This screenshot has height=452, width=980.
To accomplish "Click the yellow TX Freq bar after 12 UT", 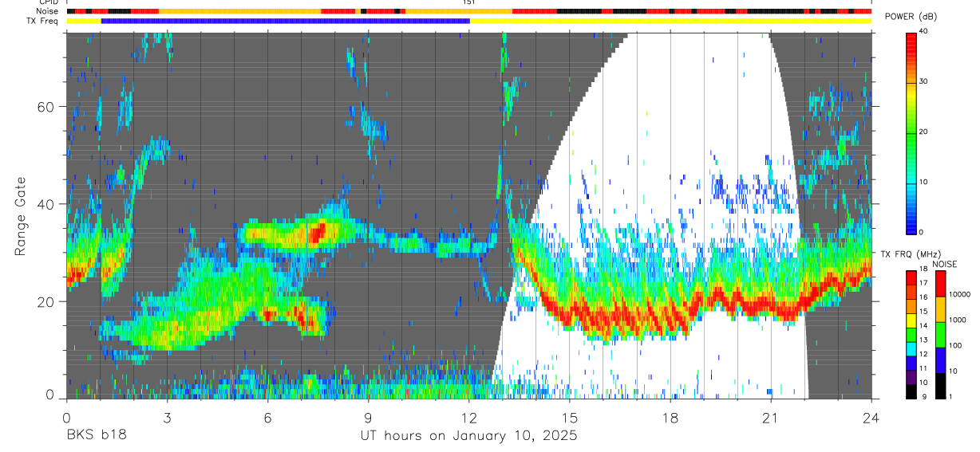I will pyautogui.click(x=670, y=21).
